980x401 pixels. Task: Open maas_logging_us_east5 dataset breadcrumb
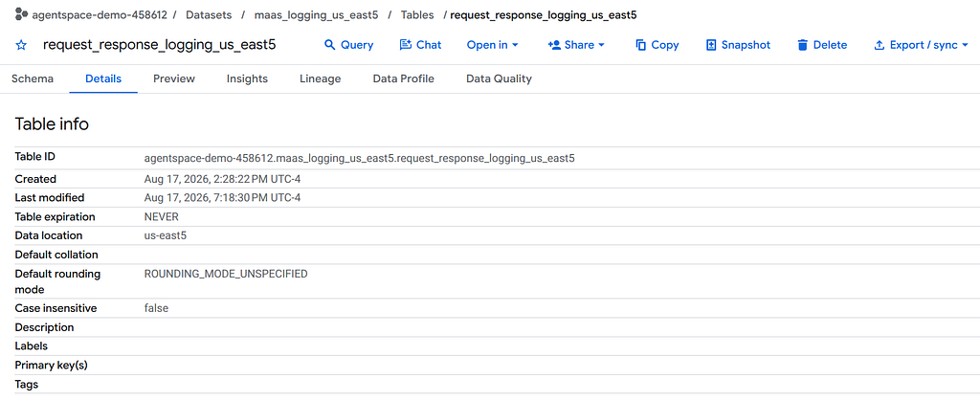316,14
